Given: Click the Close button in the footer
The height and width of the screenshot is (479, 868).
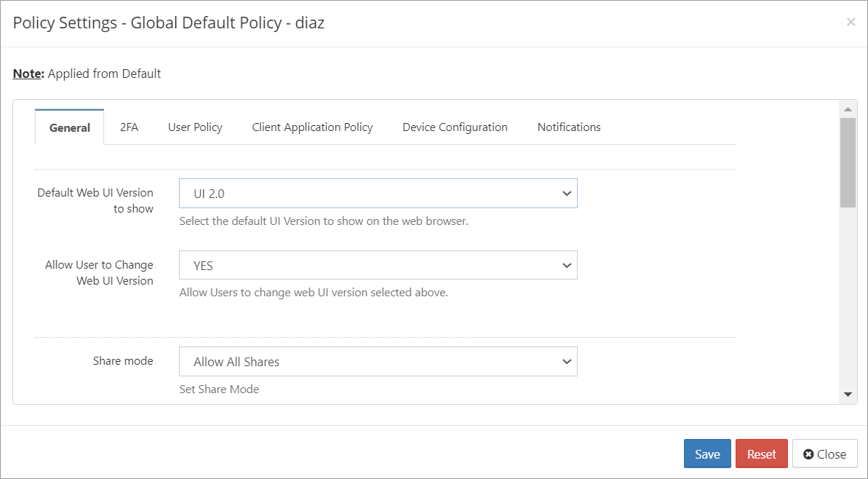Looking at the screenshot, I should click(825, 454).
